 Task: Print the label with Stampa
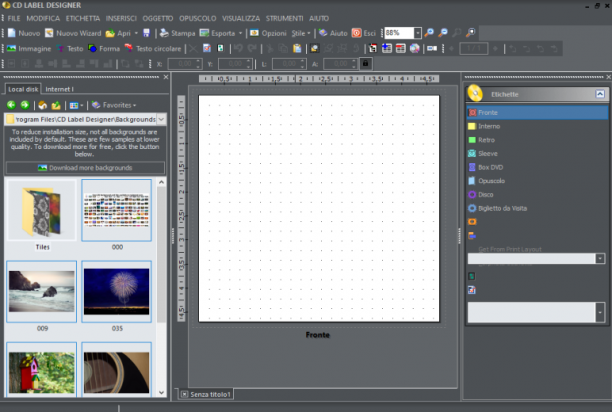click(178, 33)
